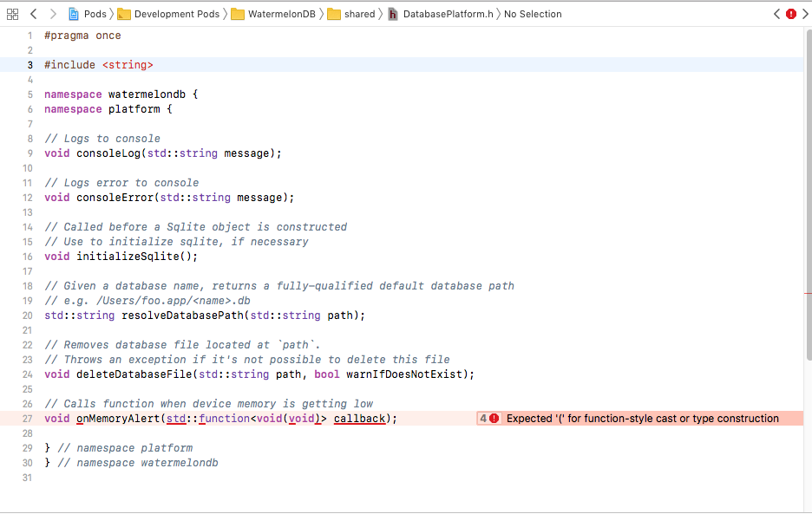Click 'watermelondb' in namespace declaration
Screen dimensions: 812x514
tap(147, 94)
